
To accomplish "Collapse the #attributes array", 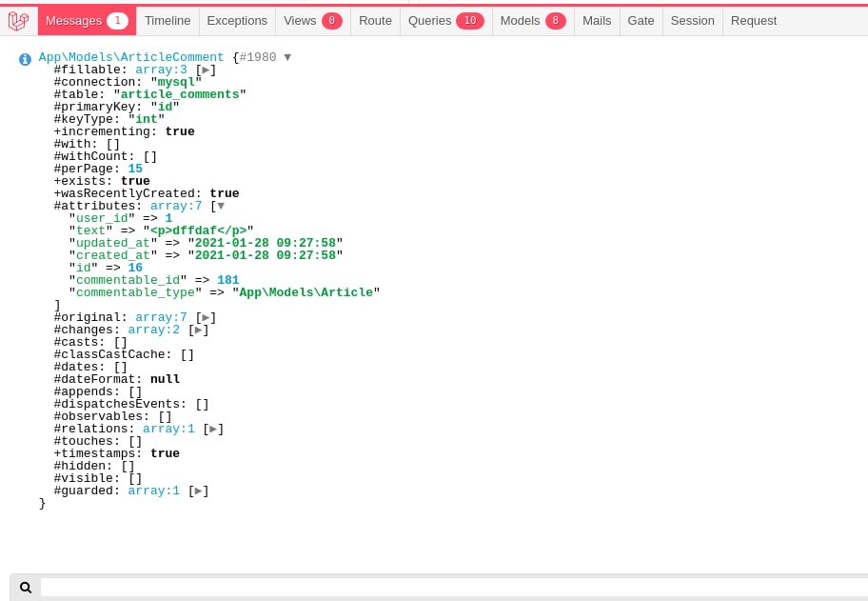I will tap(220, 206).
